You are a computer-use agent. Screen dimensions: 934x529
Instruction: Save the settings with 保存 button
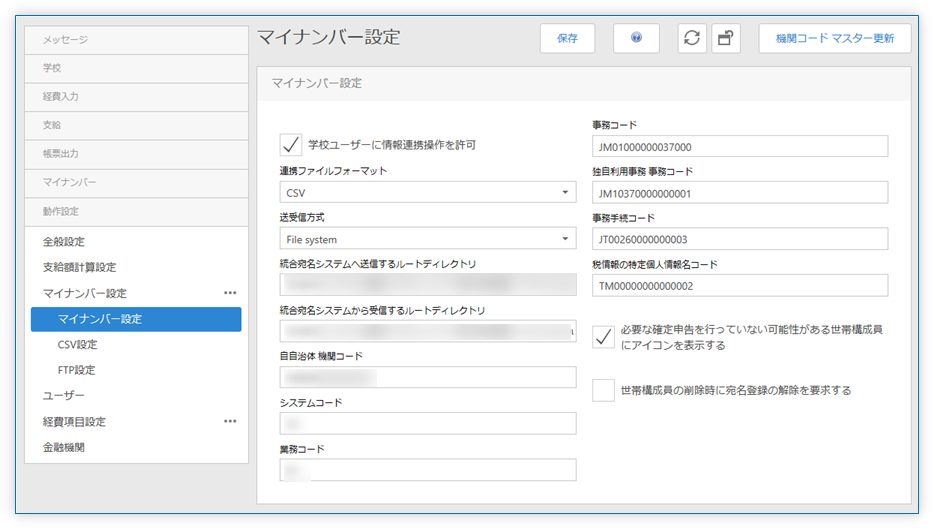[x=567, y=38]
